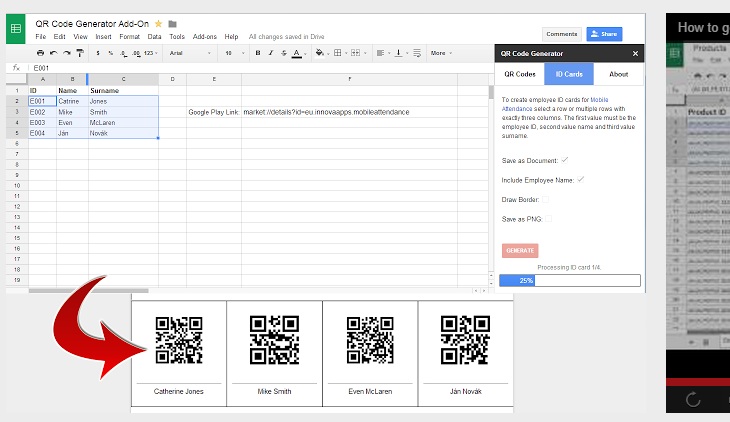730x422 pixels.
Task: Click the horizontal scrollbar of the sheet
Action: tap(88, 291)
